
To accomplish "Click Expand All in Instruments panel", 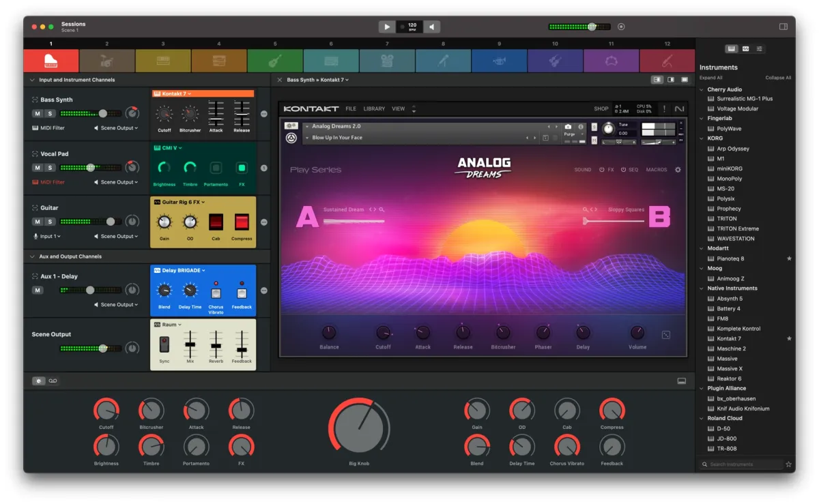I will pos(711,78).
